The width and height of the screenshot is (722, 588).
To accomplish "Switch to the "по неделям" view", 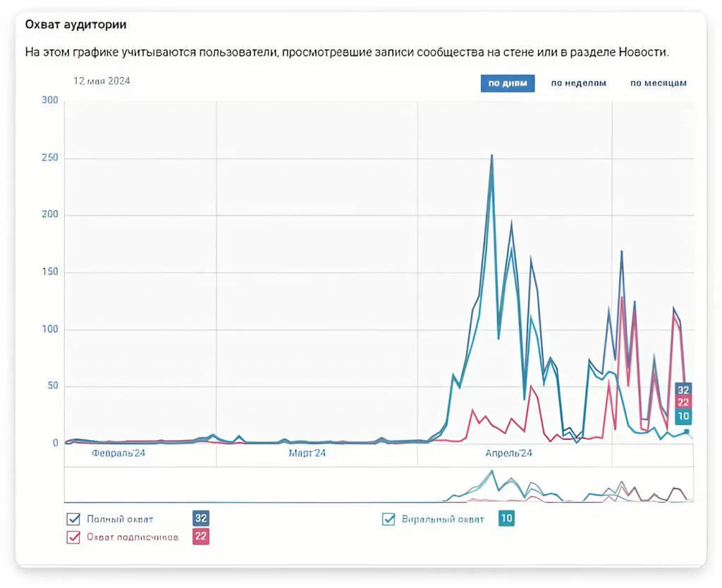I will point(578,83).
